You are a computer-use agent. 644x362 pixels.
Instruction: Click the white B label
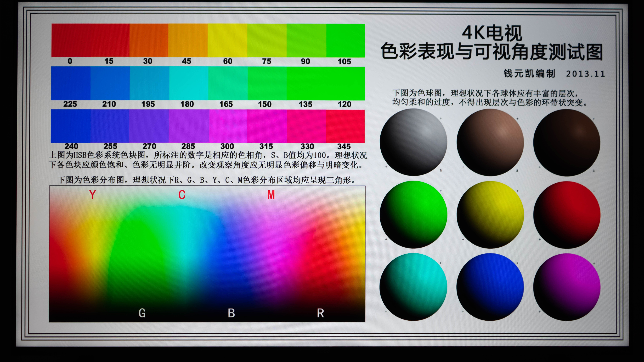[x=231, y=313]
